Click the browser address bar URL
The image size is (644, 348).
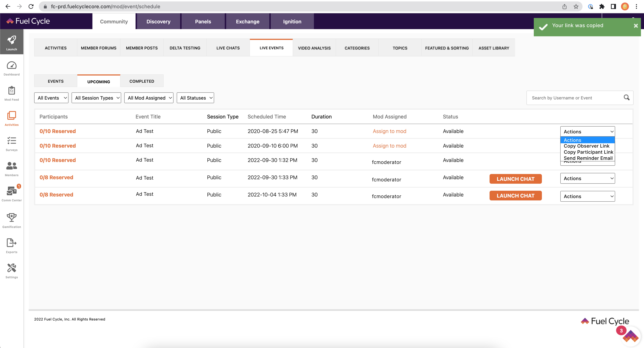106,6
